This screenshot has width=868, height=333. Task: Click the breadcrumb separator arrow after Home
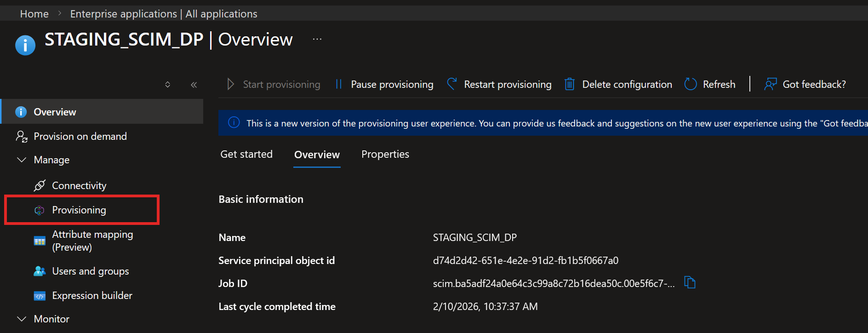(x=60, y=14)
